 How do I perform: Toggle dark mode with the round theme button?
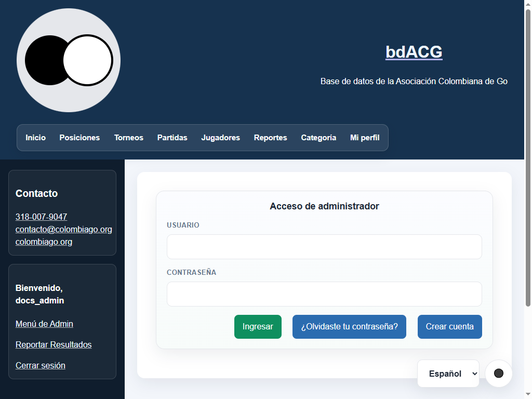pos(498,373)
